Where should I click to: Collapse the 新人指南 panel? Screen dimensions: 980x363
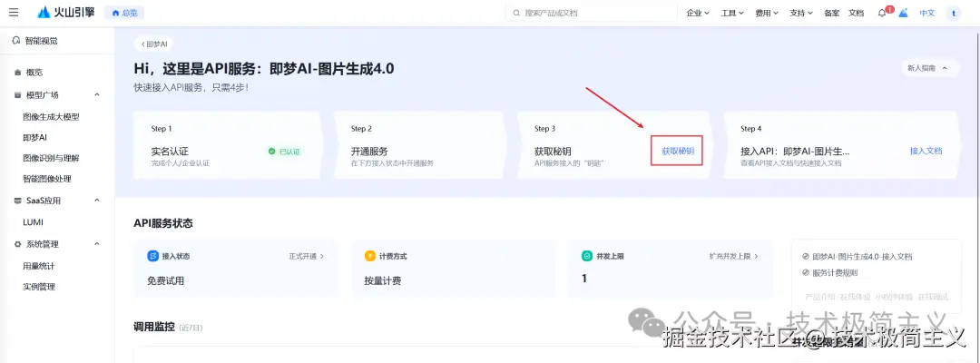click(928, 68)
